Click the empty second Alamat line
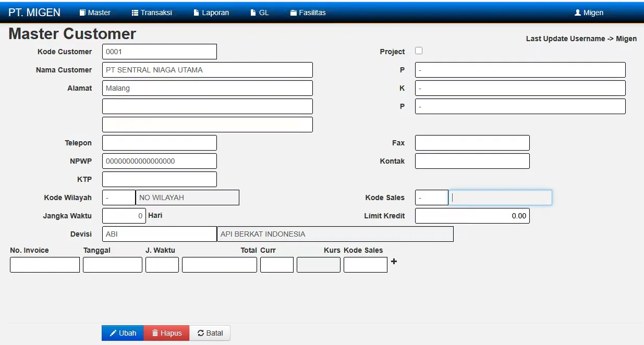The width and height of the screenshot is (644, 345). tap(208, 106)
